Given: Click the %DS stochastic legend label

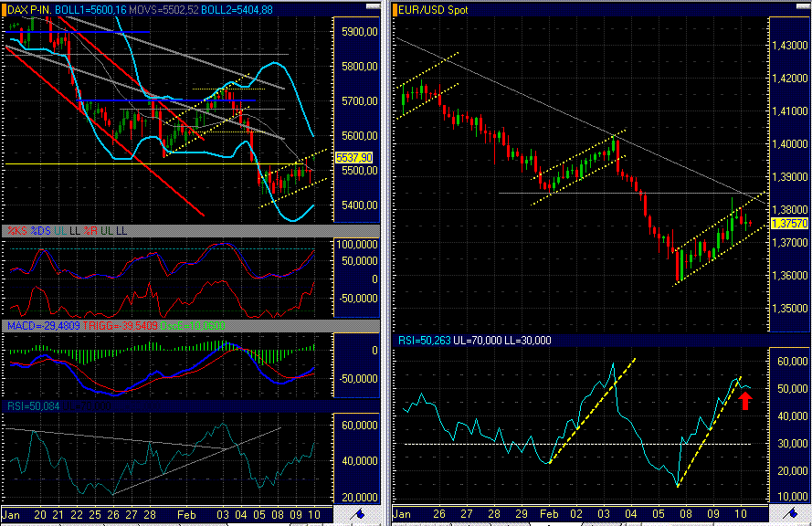Looking at the screenshot, I should pyautogui.click(x=40, y=231).
